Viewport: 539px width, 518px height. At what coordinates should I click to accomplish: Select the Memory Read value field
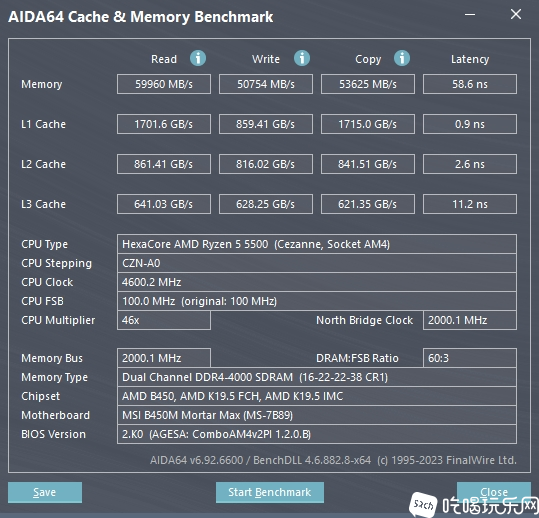(164, 84)
